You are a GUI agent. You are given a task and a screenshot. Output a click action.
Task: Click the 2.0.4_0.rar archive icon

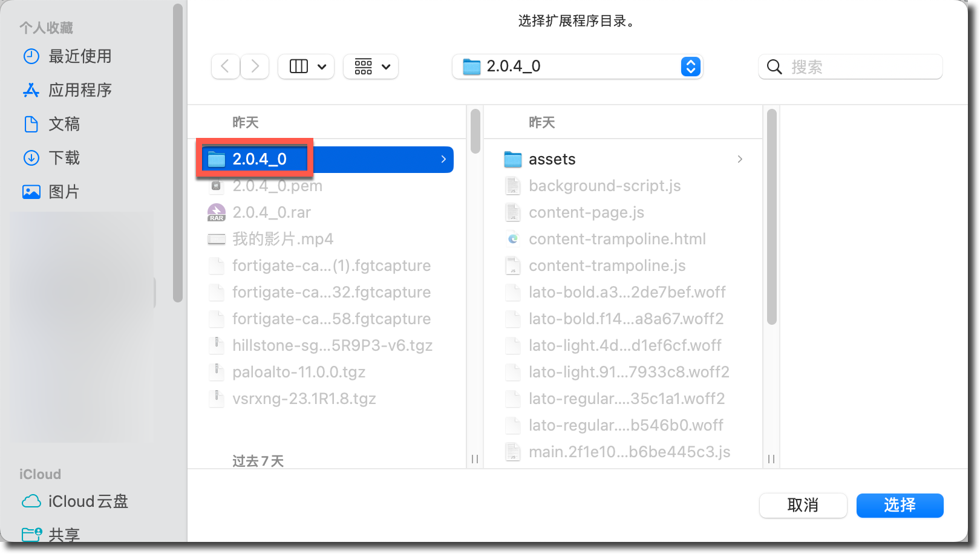coord(217,212)
